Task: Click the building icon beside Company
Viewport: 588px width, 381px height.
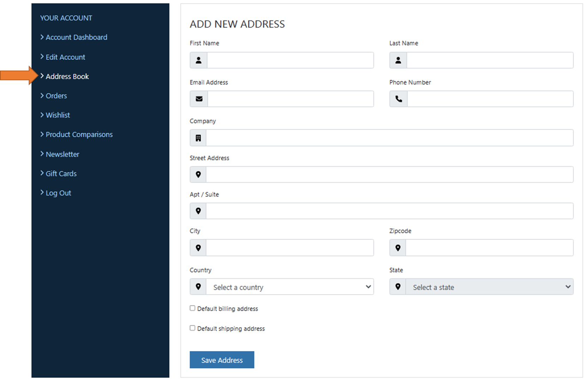Action: [198, 138]
